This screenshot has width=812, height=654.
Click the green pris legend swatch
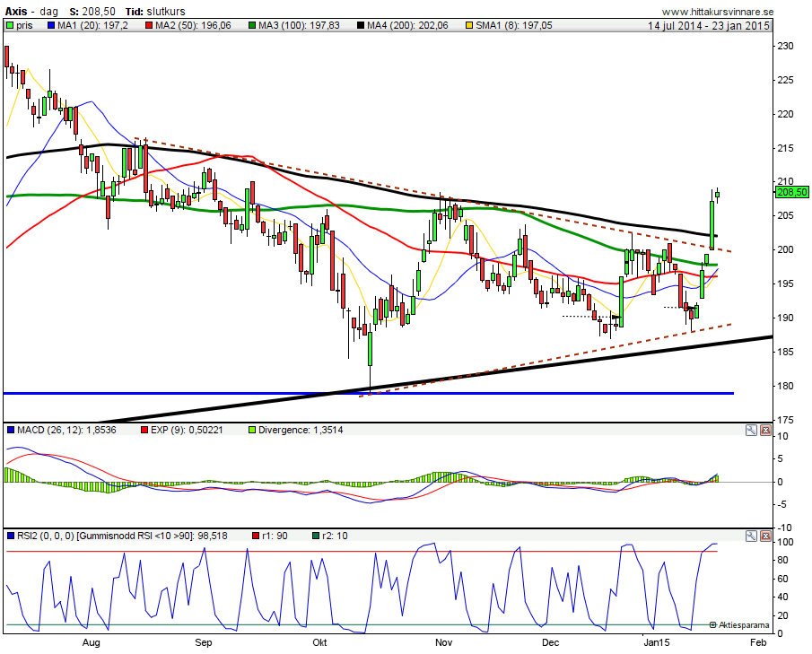click(10, 25)
